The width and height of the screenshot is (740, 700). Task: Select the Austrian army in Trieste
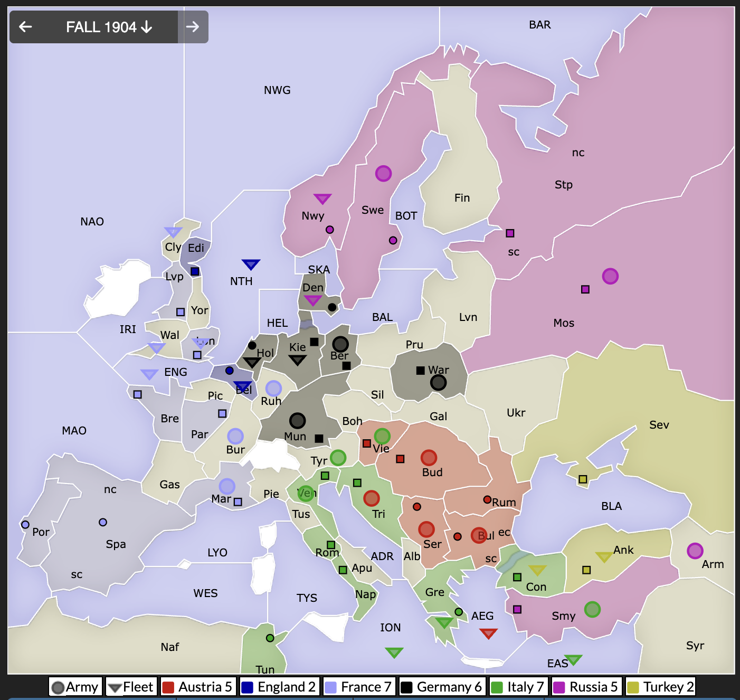click(x=372, y=498)
